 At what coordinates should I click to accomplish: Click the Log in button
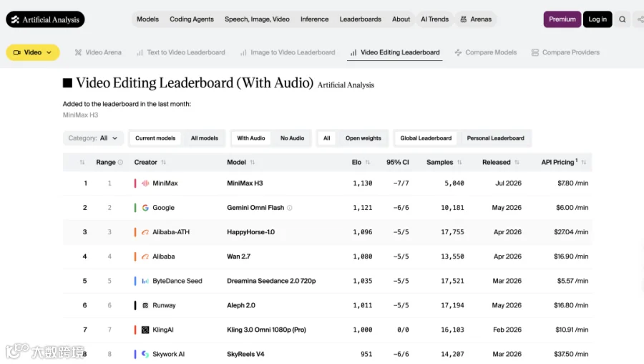(597, 19)
